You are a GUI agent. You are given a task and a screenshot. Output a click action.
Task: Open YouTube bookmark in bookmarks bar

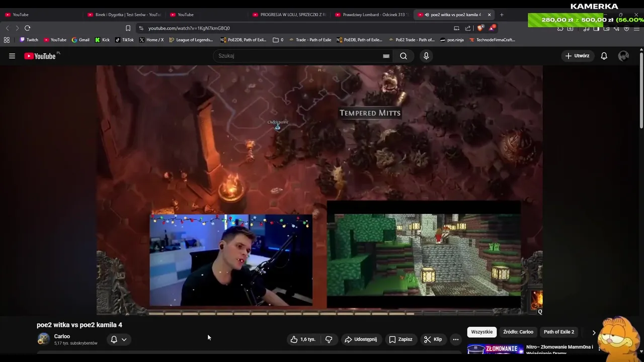(x=55, y=40)
